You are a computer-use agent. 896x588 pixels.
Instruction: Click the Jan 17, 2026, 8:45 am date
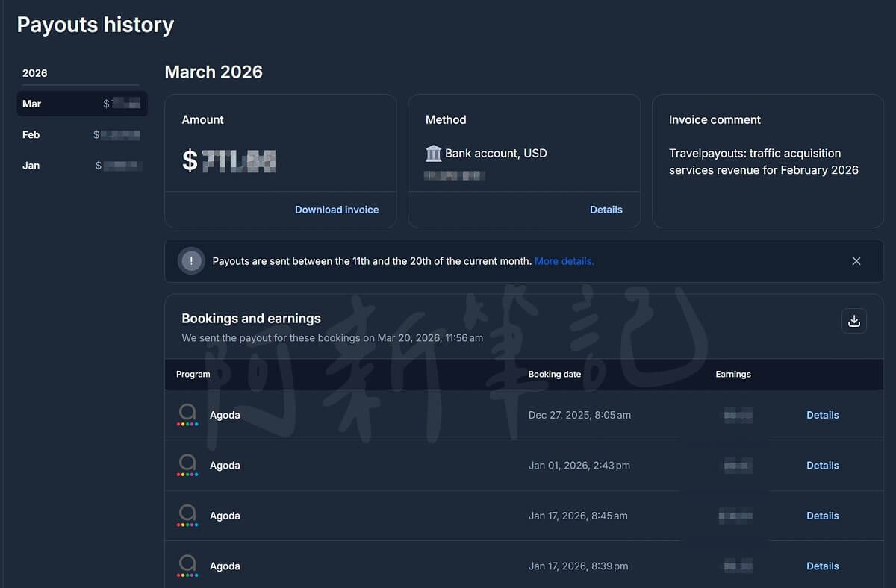(x=578, y=516)
